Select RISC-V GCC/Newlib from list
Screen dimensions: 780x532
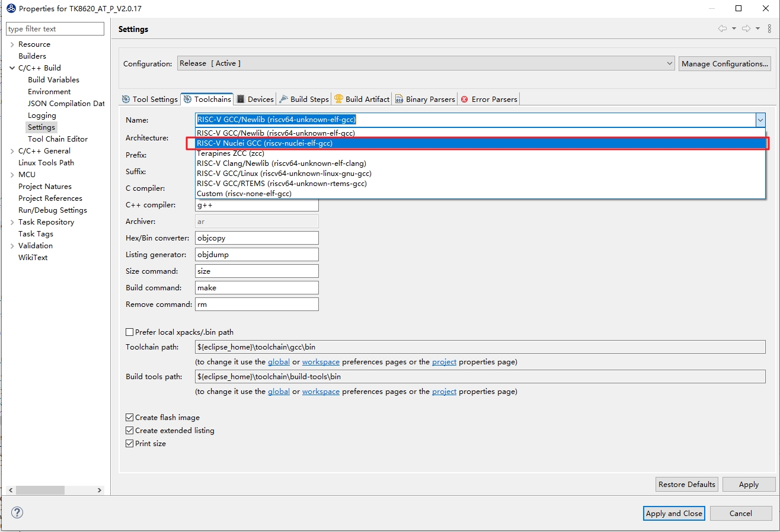[x=481, y=133]
